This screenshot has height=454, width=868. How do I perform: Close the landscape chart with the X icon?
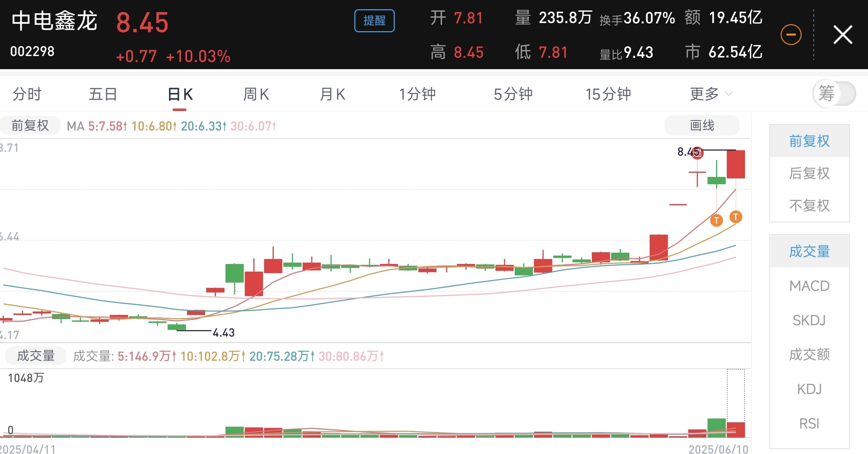(843, 35)
